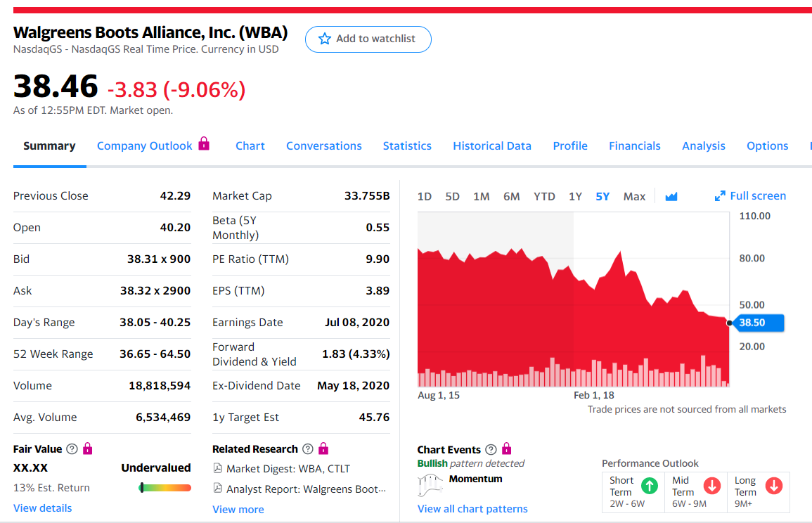Open Analyst Report: Walgreens Boots report
The image size is (812, 523).
point(306,489)
